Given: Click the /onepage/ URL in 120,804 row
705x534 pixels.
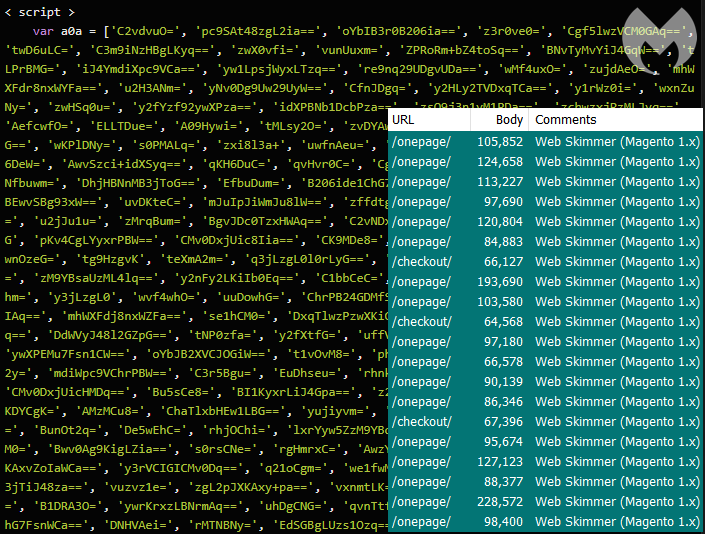Looking at the screenshot, I should click(421, 222).
